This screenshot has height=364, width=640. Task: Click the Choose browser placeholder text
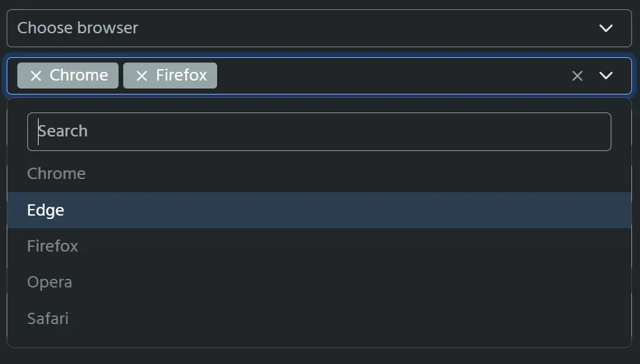coord(77,28)
